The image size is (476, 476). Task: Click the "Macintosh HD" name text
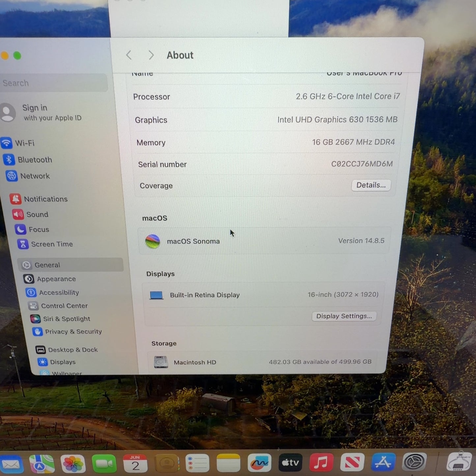coord(195,362)
